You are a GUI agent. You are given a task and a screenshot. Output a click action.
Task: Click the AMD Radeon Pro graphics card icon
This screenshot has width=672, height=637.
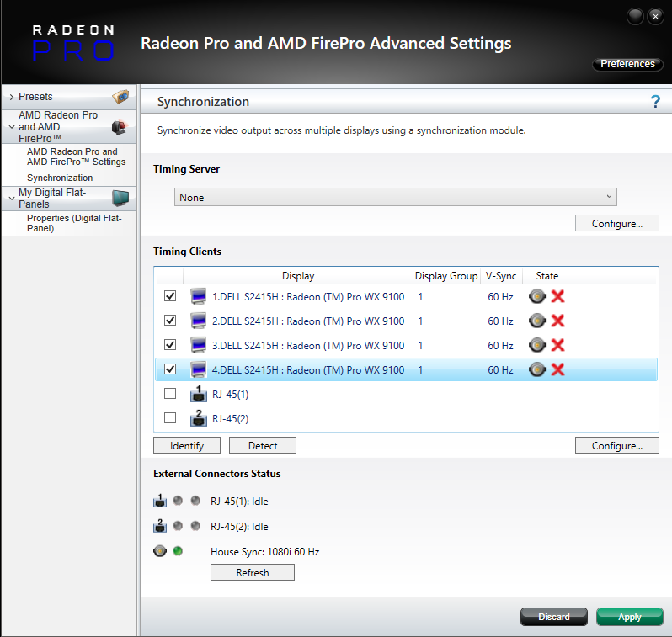[x=120, y=127]
